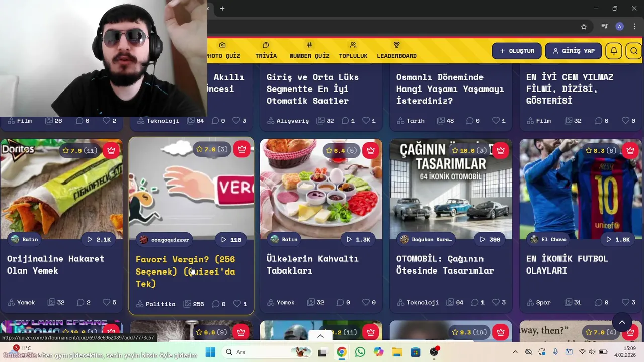The image size is (644, 362).
Task: Open EN İYİ CEM YILMAZ FİLMİ title
Action: tap(570, 89)
